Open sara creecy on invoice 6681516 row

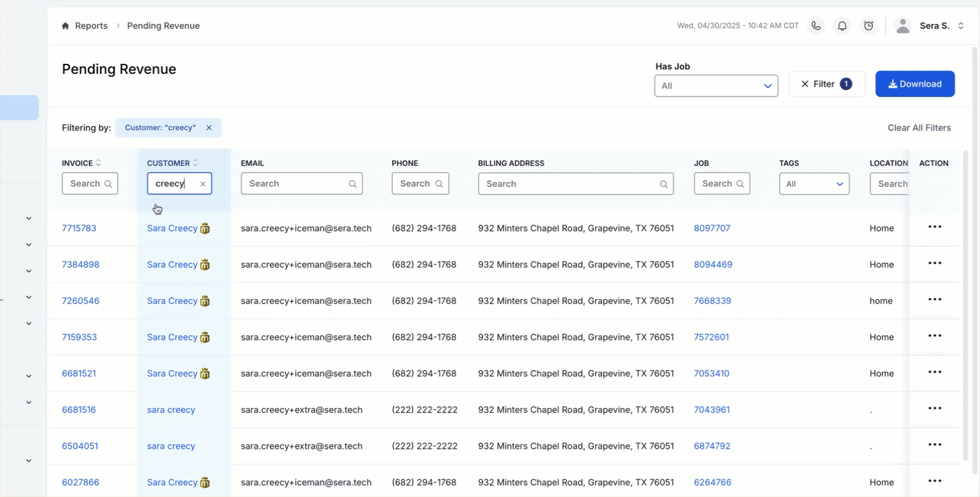pos(171,409)
